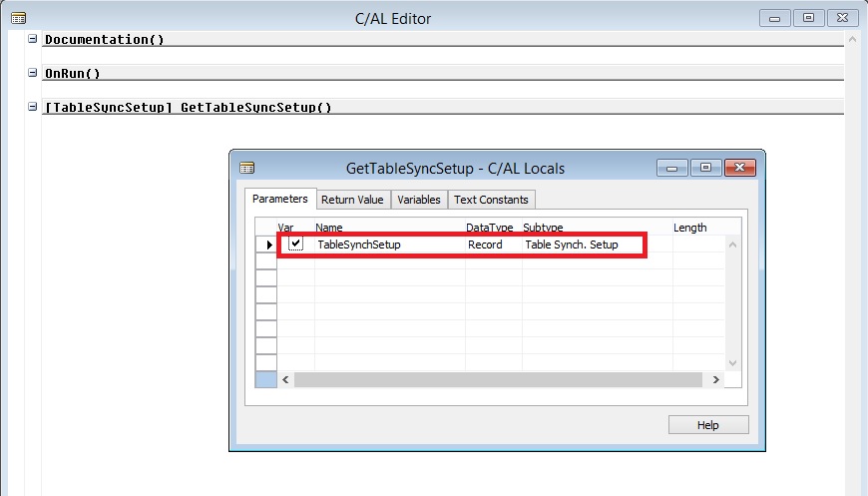The image size is (868, 496).
Task: Minimize the C/AL Locals dialog
Action: click(672, 168)
